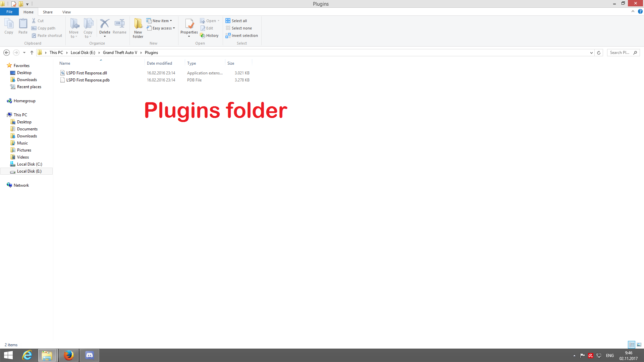Open the File menu tab

tap(9, 12)
